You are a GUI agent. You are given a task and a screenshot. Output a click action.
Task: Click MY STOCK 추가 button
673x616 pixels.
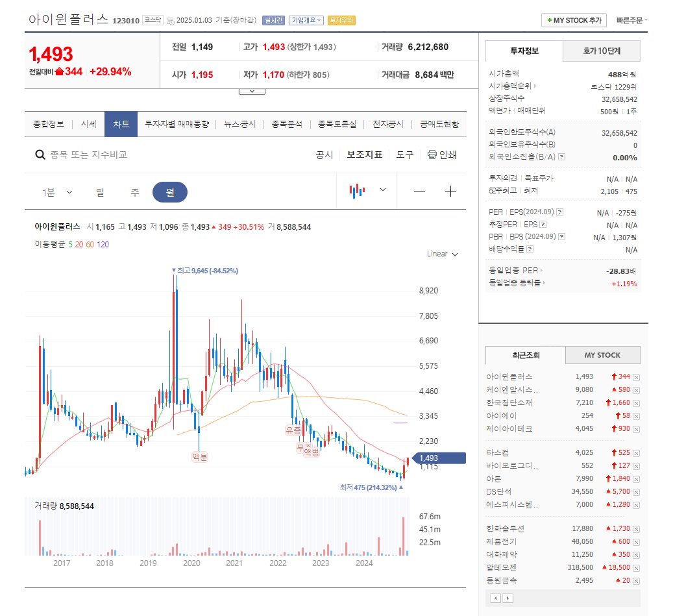tap(574, 20)
